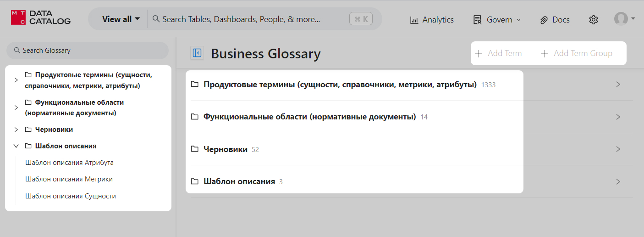Viewport: 644px width, 237px height.
Task: Click the Search Glossary field
Action: 87,51
